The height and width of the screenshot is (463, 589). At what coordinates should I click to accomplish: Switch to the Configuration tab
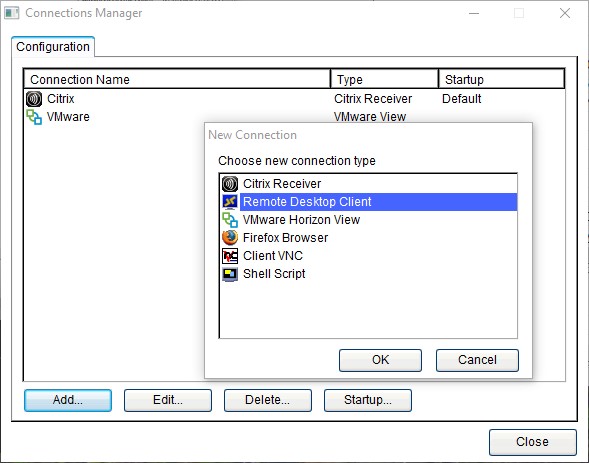pos(53,47)
